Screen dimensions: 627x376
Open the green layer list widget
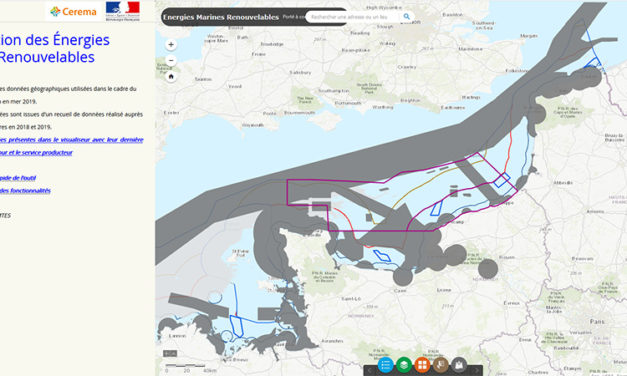(404, 365)
